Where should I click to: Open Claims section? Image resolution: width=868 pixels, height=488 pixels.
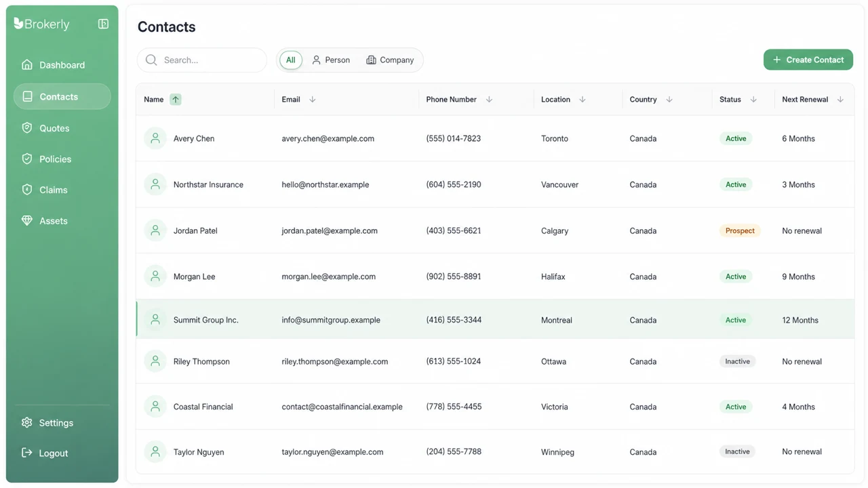coord(62,190)
